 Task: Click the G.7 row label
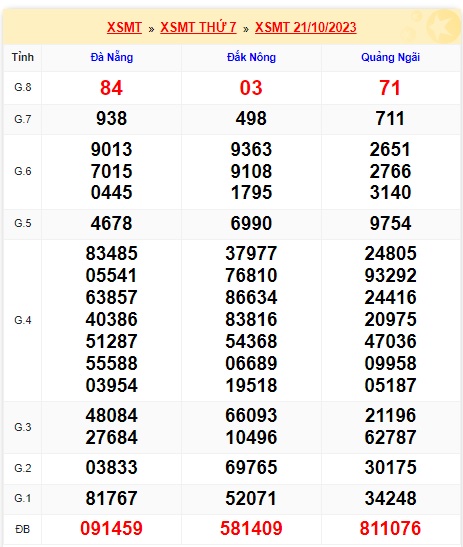coord(23,119)
